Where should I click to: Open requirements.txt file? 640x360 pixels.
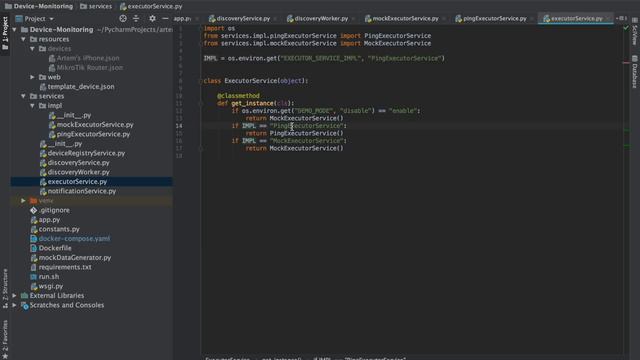(x=61, y=267)
